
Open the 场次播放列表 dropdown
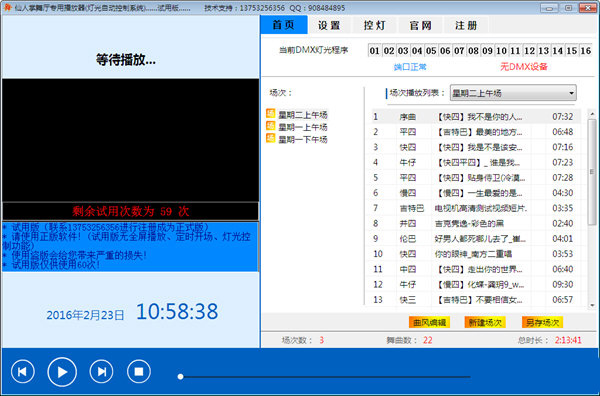click(513, 93)
